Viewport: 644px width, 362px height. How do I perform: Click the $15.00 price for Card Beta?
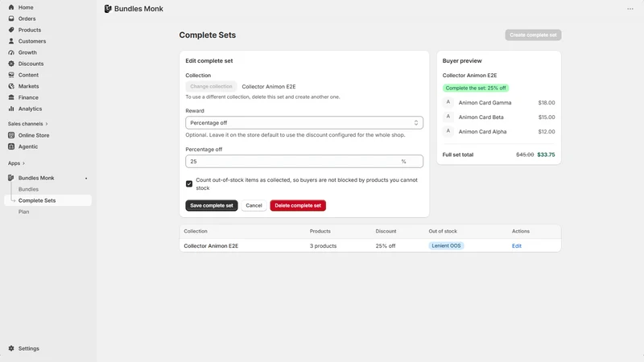547,117
